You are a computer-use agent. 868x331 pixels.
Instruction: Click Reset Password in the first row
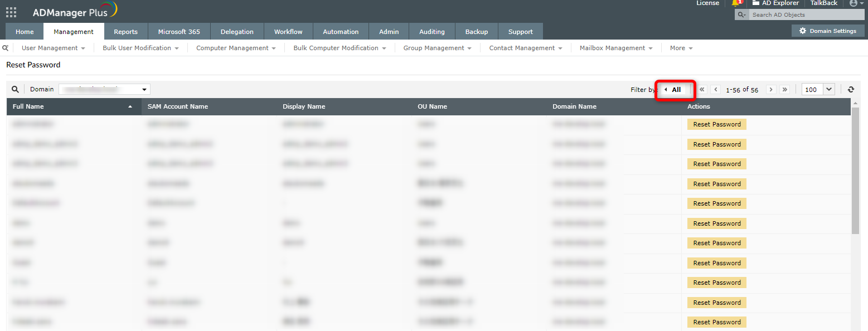[x=717, y=124]
